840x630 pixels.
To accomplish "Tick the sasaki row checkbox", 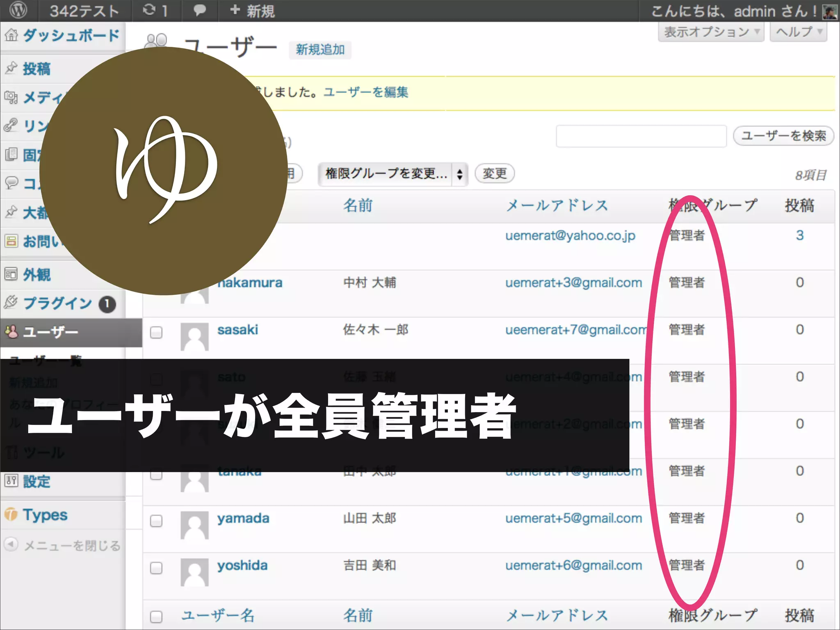I will pyautogui.click(x=156, y=332).
